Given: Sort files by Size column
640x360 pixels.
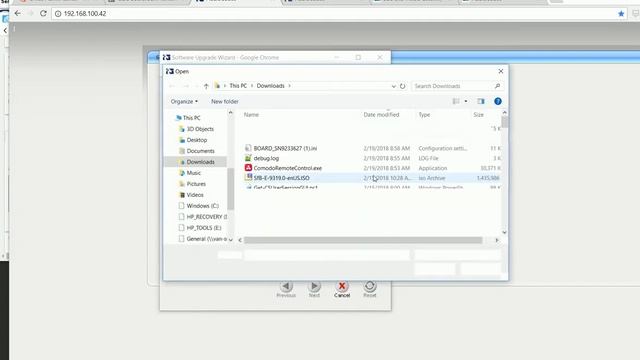Looking at the screenshot, I should [x=478, y=115].
